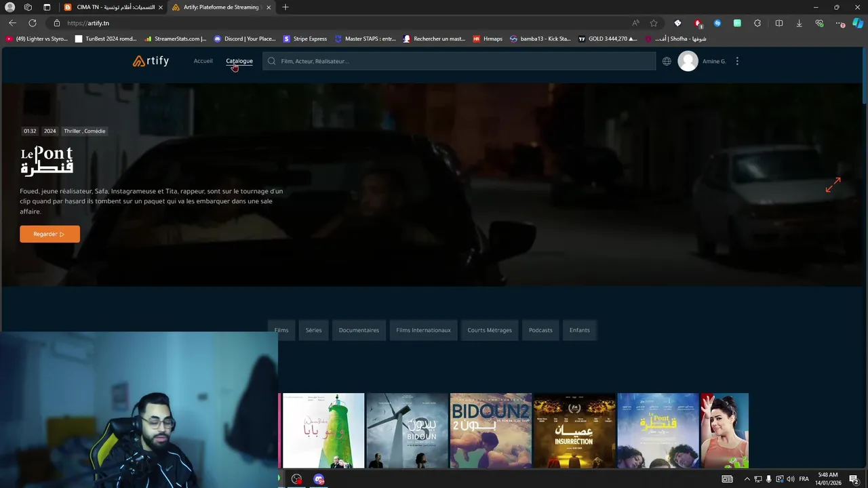
Task: Open the Le Pont yellow poster
Action: 658,430
